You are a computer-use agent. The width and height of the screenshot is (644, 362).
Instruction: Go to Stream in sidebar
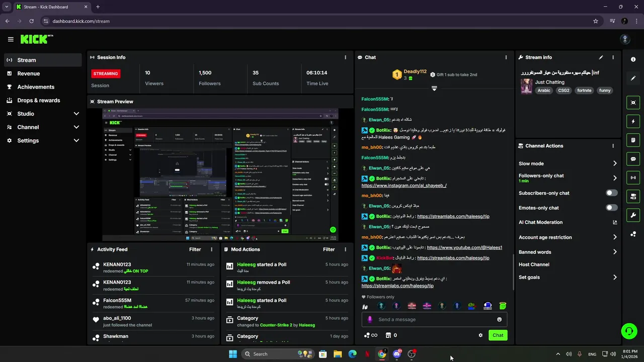coord(43,60)
